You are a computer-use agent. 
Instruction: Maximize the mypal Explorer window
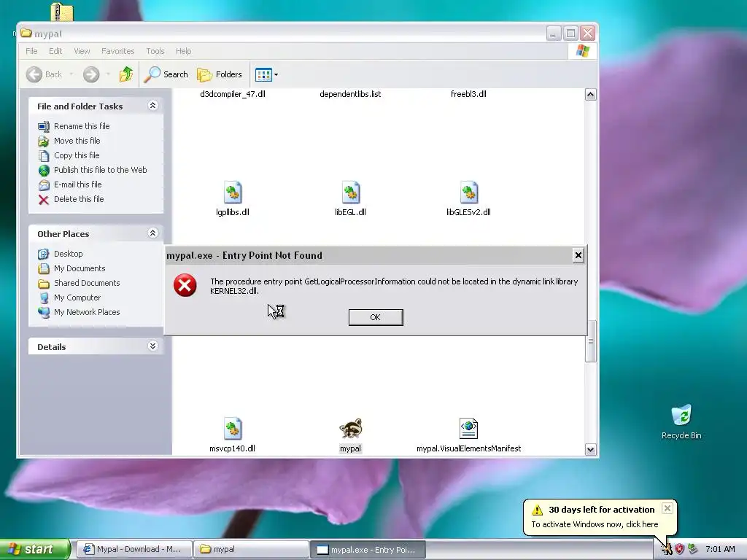point(570,34)
